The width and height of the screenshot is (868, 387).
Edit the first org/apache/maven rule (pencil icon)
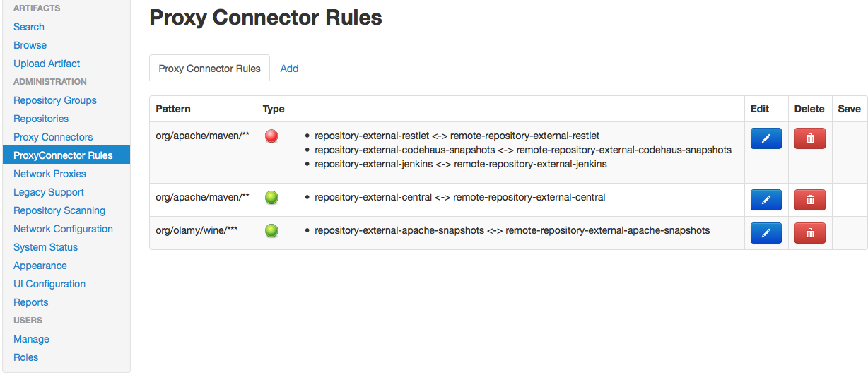(766, 138)
